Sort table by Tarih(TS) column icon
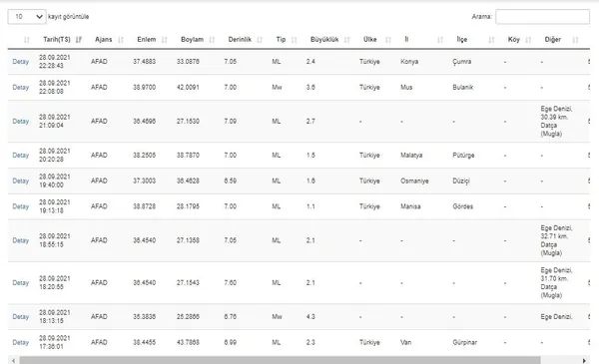Viewport: 599px width, 364px height. (x=79, y=40)
